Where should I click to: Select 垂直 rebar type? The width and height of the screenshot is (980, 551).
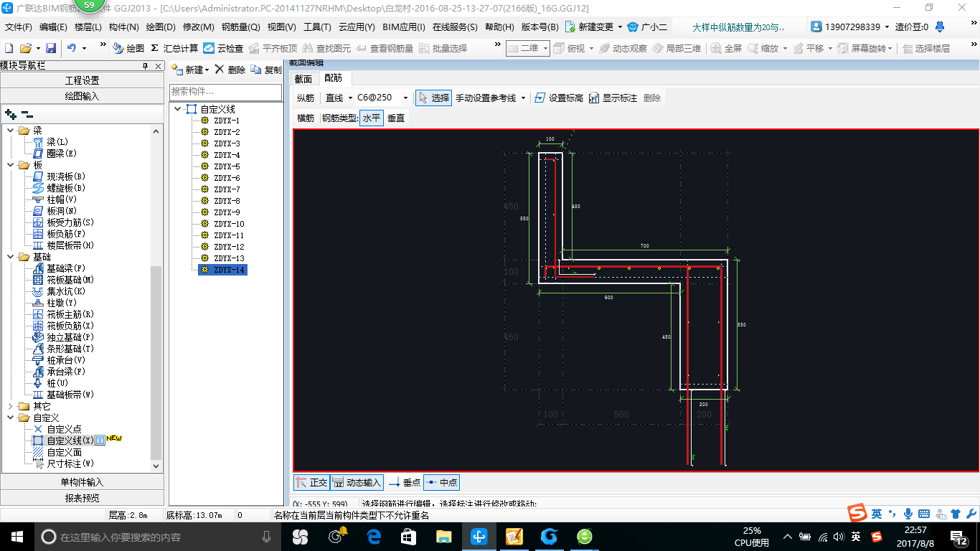[x=396, y=118]
